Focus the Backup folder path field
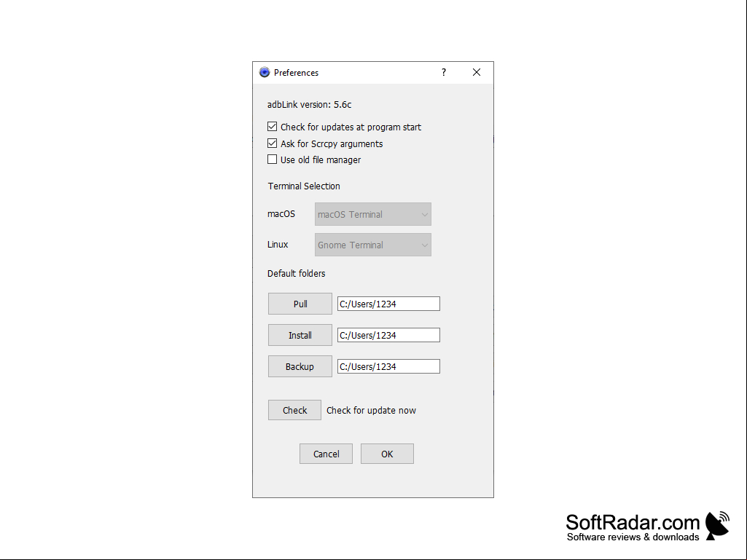Screen dimensions: 747x560 click(x=388, y=367)
